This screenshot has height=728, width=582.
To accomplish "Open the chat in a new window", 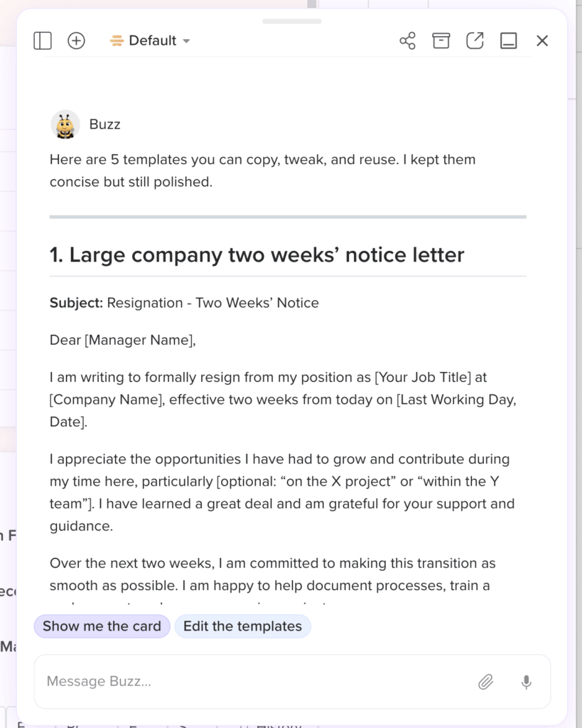I will tap(475, 41).
